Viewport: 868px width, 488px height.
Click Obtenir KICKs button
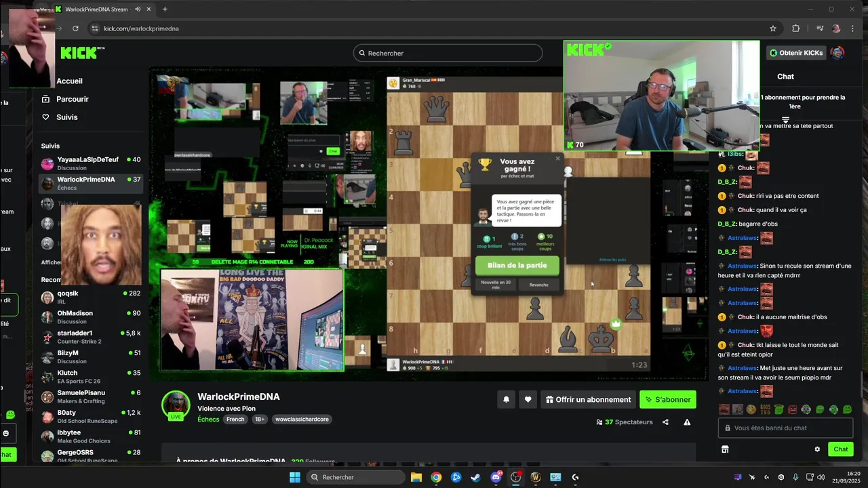coord(796,53)
